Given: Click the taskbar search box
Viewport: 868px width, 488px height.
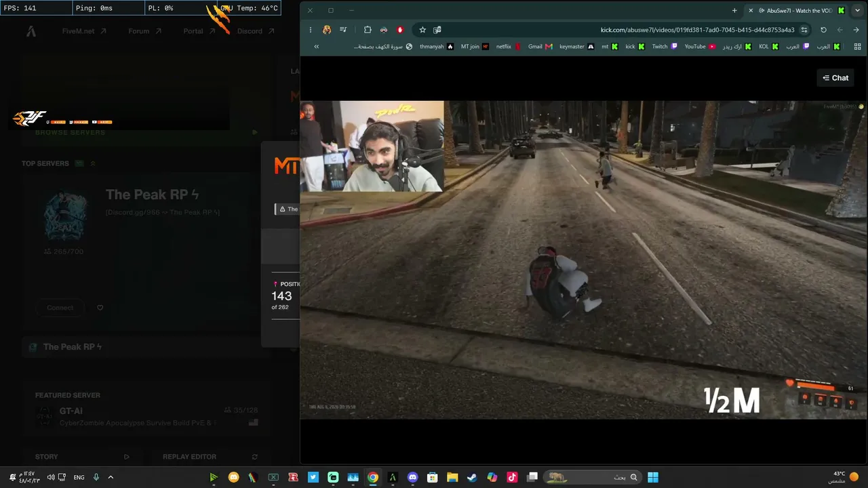Looking at the screenshot, I should 593,477.
